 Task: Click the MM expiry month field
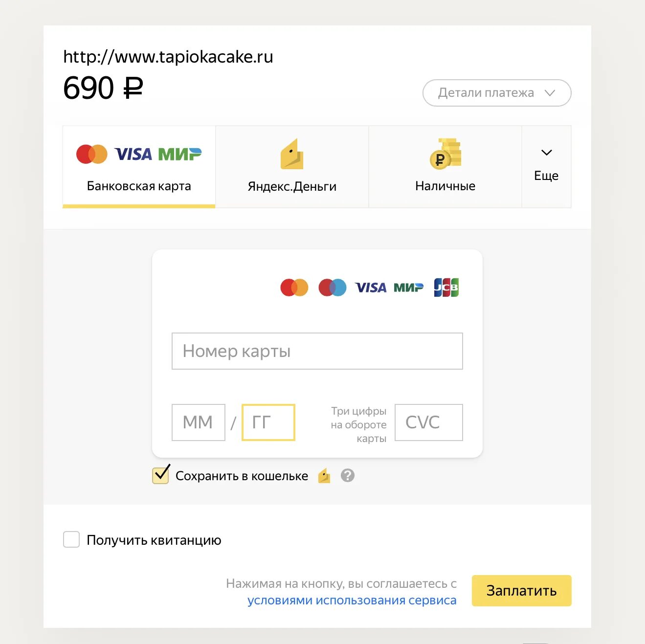coord(199,422)
